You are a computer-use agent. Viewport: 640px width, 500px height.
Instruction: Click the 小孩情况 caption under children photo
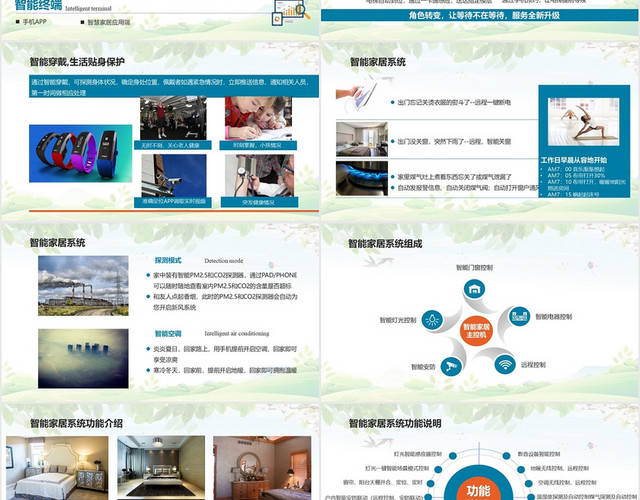click(258, 145)
